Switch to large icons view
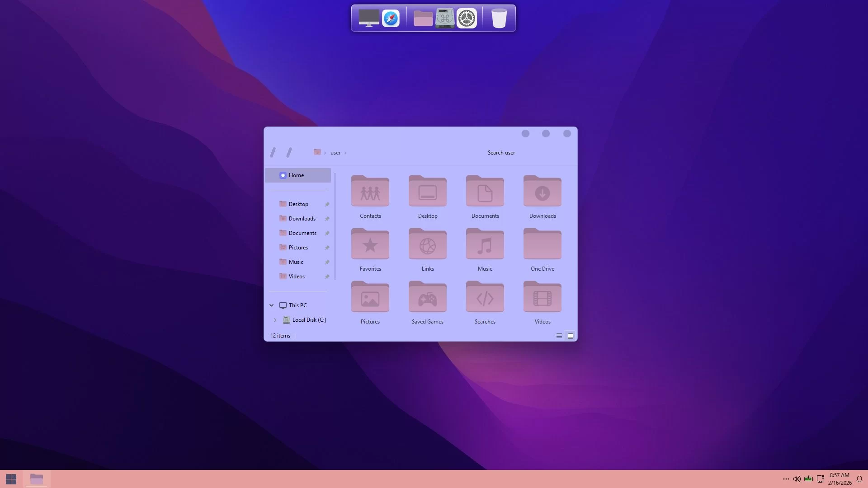The image size is (868, 488). [x=570, y=336]
